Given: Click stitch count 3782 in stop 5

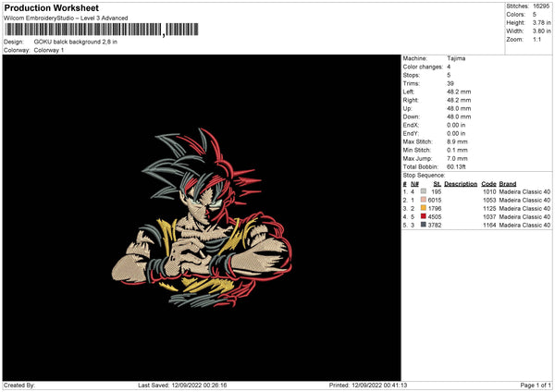Looking at the screenshot, I should click(x=435, y=226).
